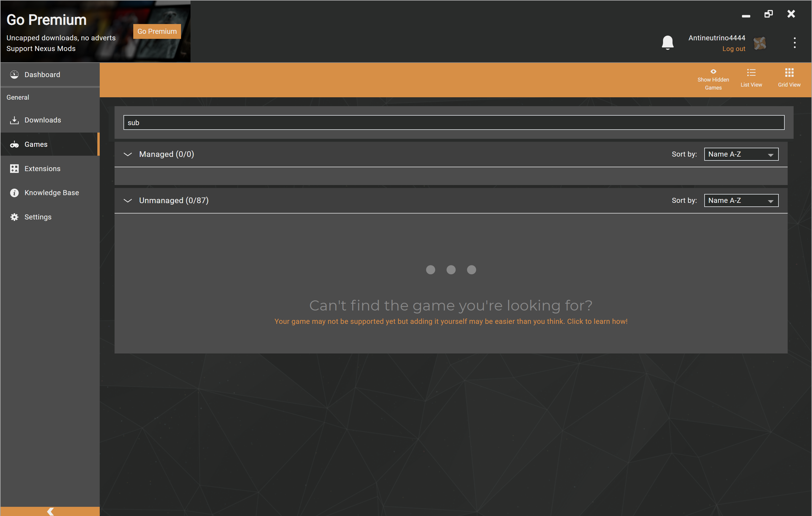This screenshot has height=516, width=812.
Task: Click the game search input field
Action: (453, 123)
